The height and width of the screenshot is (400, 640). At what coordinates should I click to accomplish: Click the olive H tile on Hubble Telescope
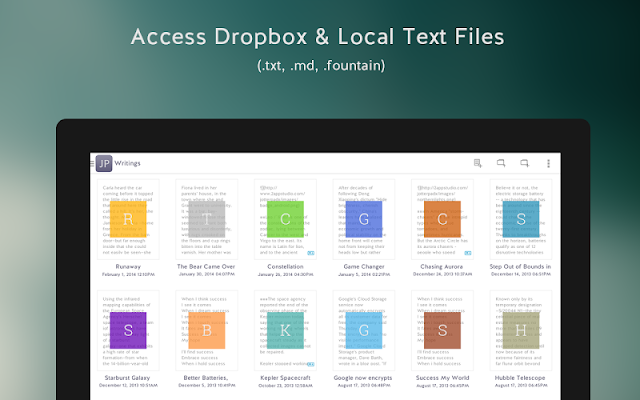521,330
